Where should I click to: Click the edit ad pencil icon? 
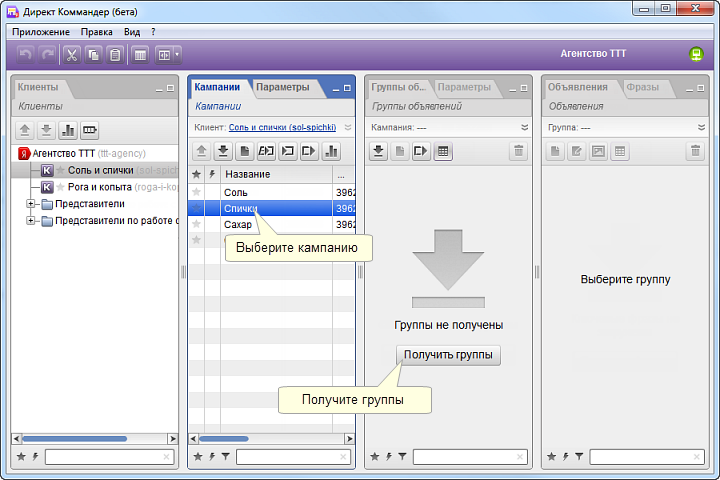point(576,151)
